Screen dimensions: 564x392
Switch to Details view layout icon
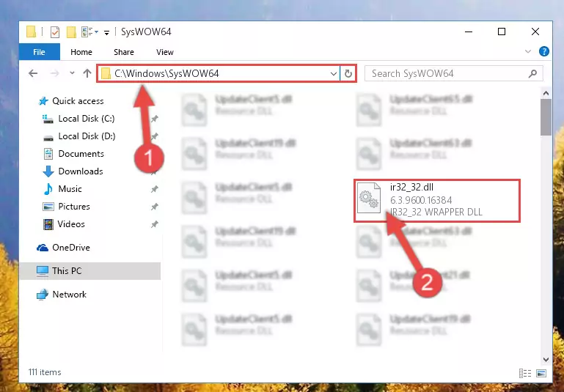point(525,374)
